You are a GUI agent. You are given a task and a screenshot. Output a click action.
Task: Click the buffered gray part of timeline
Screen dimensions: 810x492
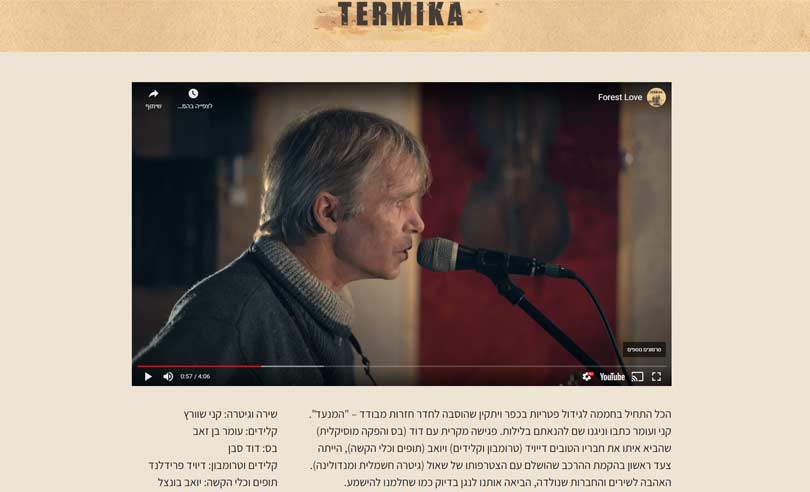(293, 366)
